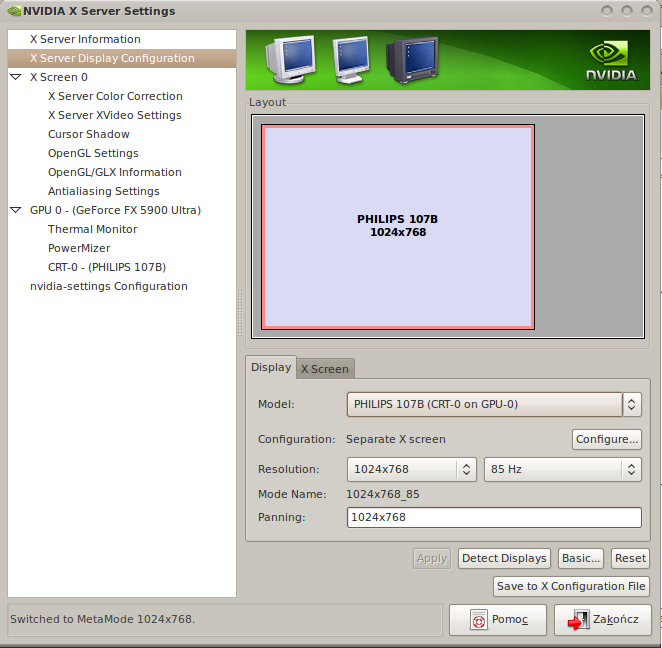Click the Reset button

pyautogui.click(x=630, y=559)
